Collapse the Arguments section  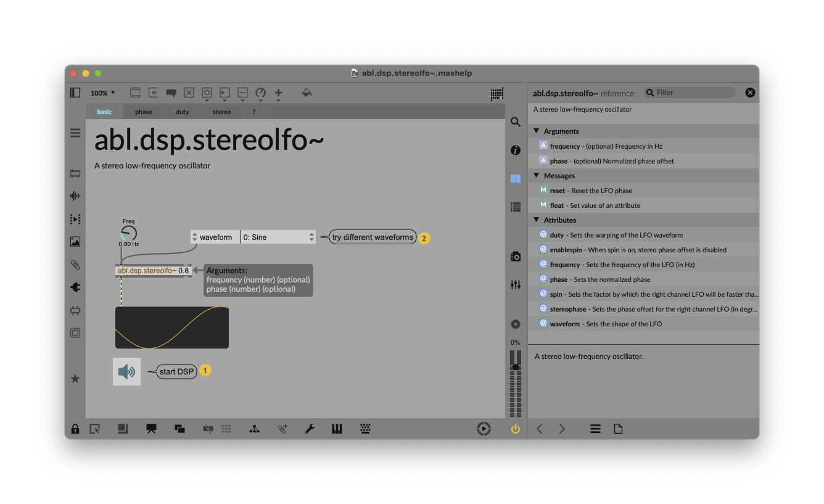(537, 131)
